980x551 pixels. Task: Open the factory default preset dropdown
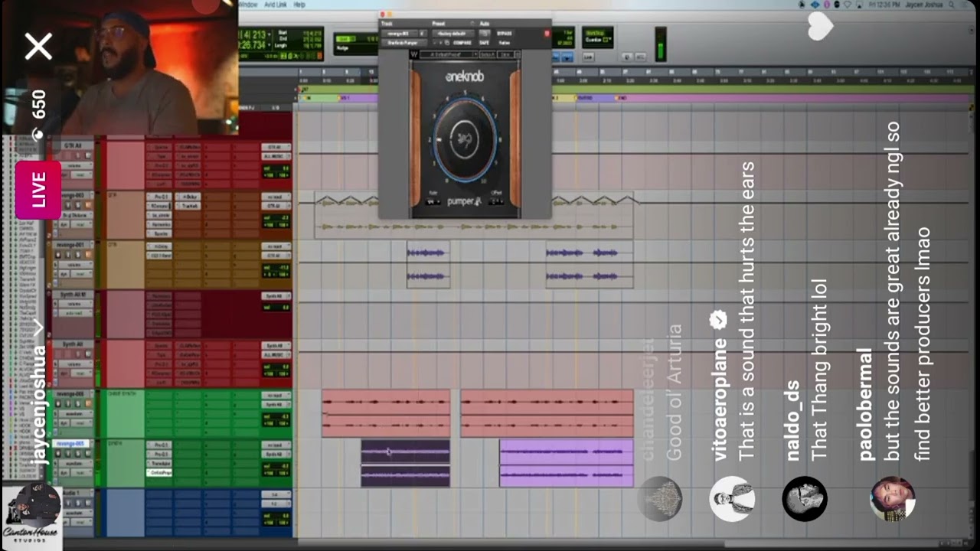pos(452,34)
